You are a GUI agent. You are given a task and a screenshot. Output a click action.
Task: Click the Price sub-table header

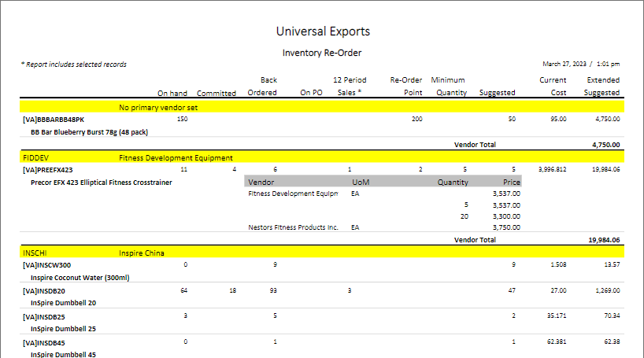[512, 183]
